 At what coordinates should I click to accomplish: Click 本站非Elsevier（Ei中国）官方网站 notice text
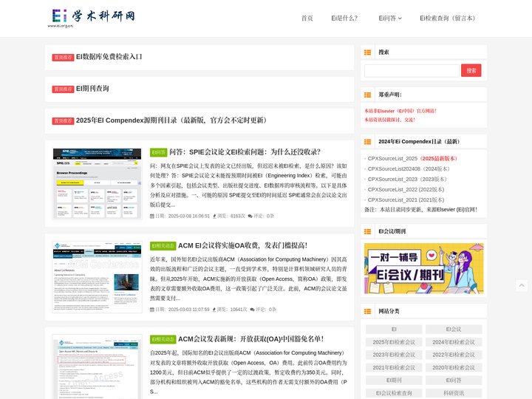400,111
